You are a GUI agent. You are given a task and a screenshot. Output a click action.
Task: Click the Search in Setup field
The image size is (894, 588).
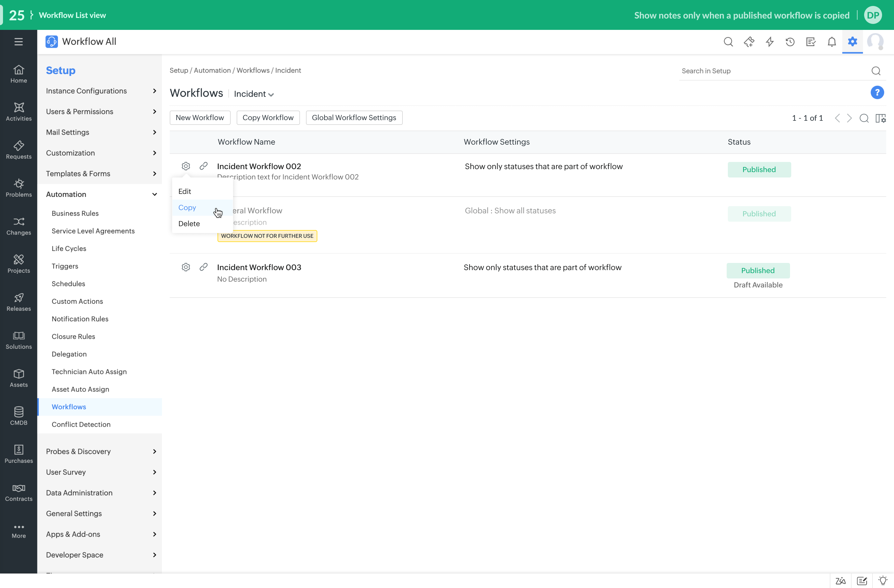(x=774, y=71)
